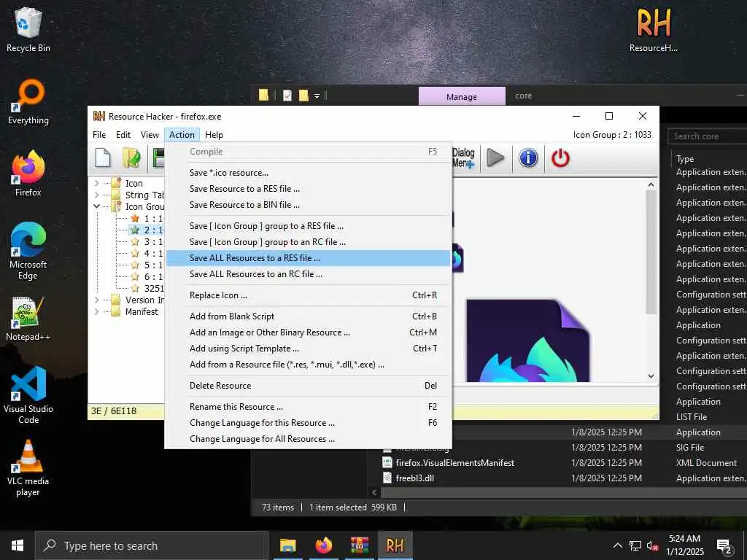Open the notifications center icon
This screenshot has width=747, height=560.
724,545
